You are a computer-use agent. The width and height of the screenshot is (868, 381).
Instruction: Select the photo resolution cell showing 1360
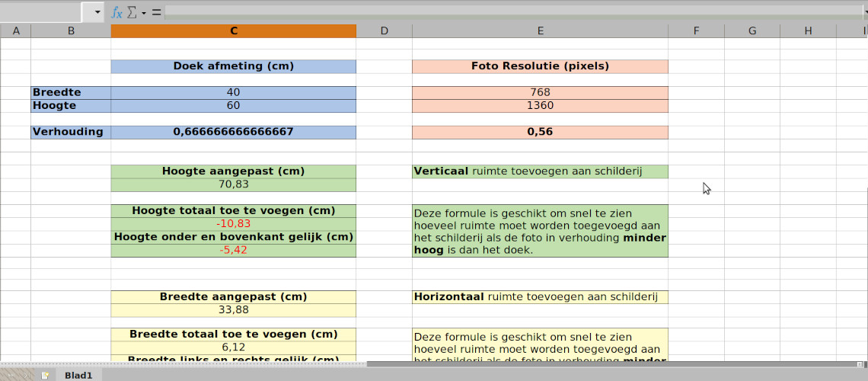pyautogui.click(x=540, y=105)
